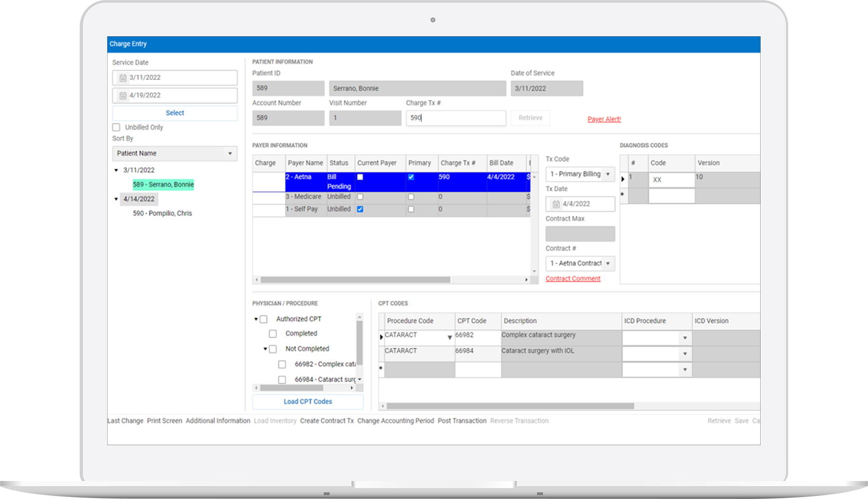Check the 66982 - Complex cataract checkbox
This screenshot has height=499, width=868.
[x=282, y=365]
